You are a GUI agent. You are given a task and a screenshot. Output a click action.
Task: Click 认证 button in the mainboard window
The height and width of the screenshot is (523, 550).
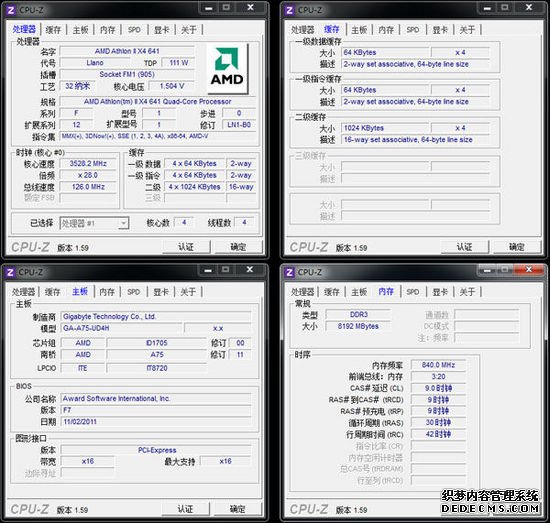click(185, 509)
